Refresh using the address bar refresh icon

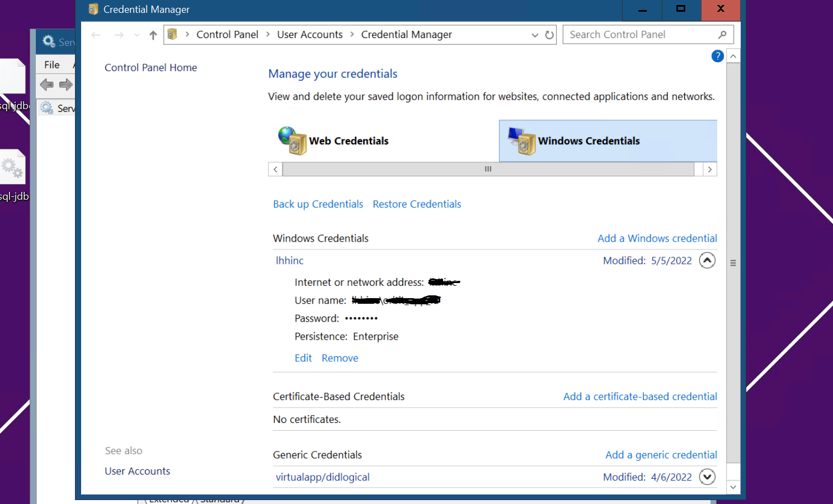pos(549,34)
